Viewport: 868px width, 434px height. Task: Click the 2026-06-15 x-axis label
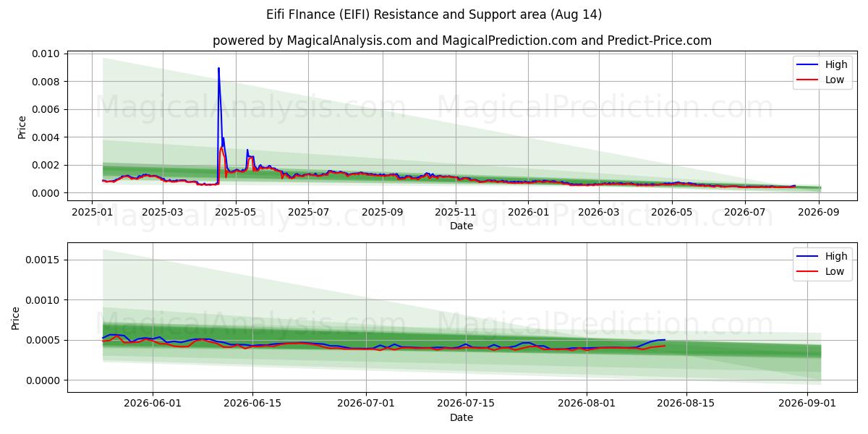coord(252,404)
